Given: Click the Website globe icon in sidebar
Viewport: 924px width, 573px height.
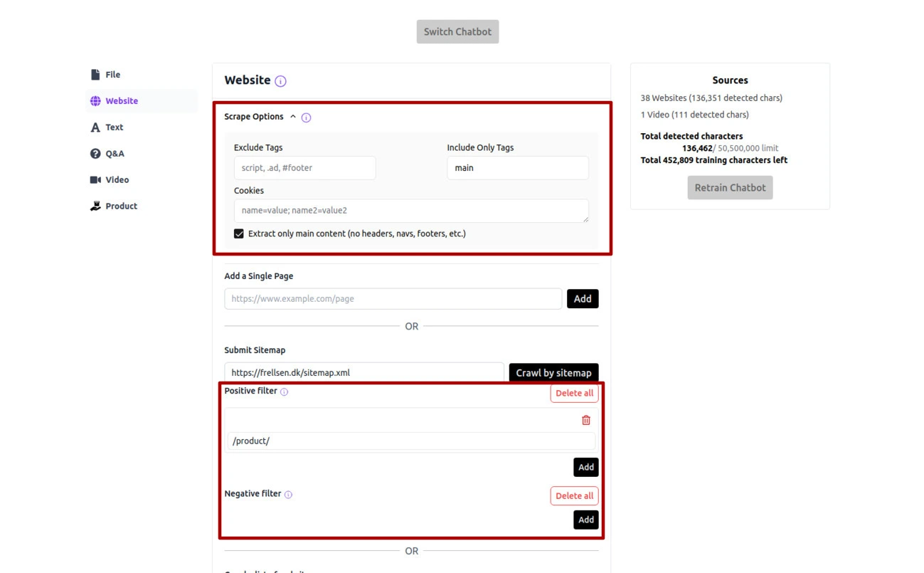Looking at the screenshot, I should (95, 101).
